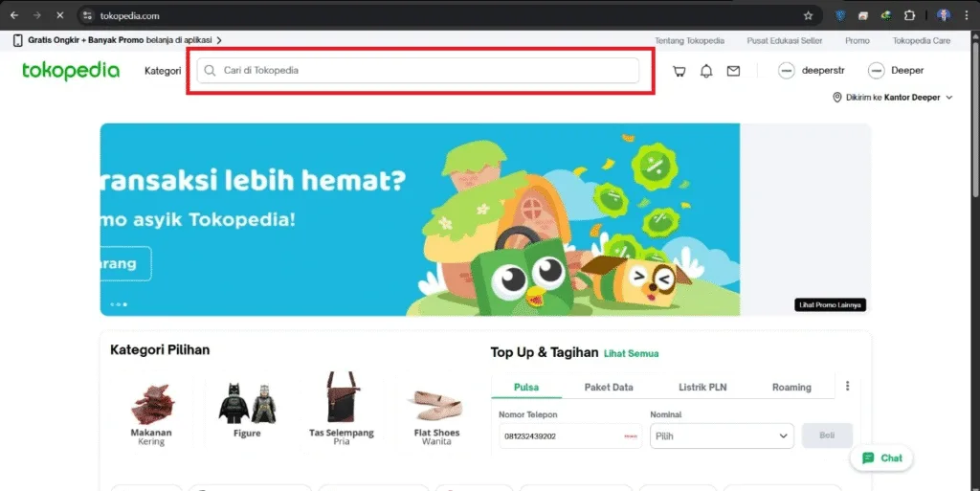Viewport: 980px width, 491px height.
Task: Click the Kategori Pilihan heading
Action: [x=160, y=349]
